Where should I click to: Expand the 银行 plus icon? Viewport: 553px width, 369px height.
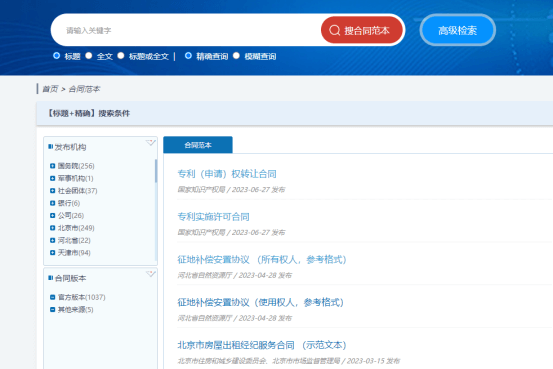[53, 203]
